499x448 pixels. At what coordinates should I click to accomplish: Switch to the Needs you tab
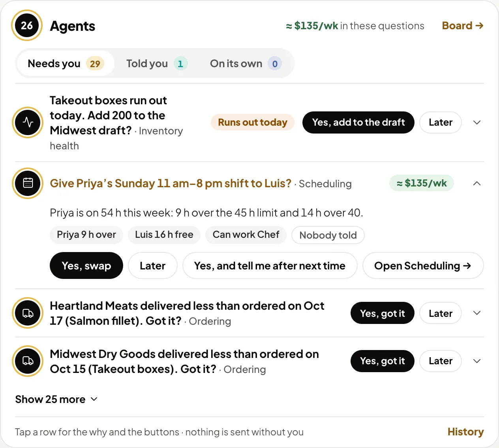click(66, 64)
